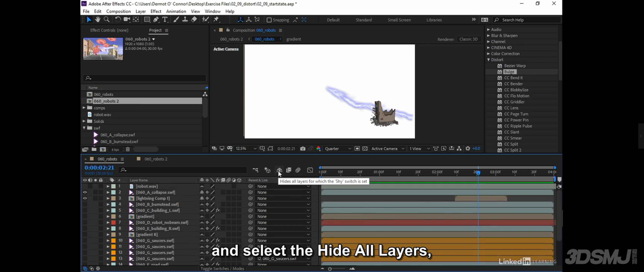The height and width of the screenshot is (272, 644).
Task: Select the Puppet Pin tool
Action: 216,20
